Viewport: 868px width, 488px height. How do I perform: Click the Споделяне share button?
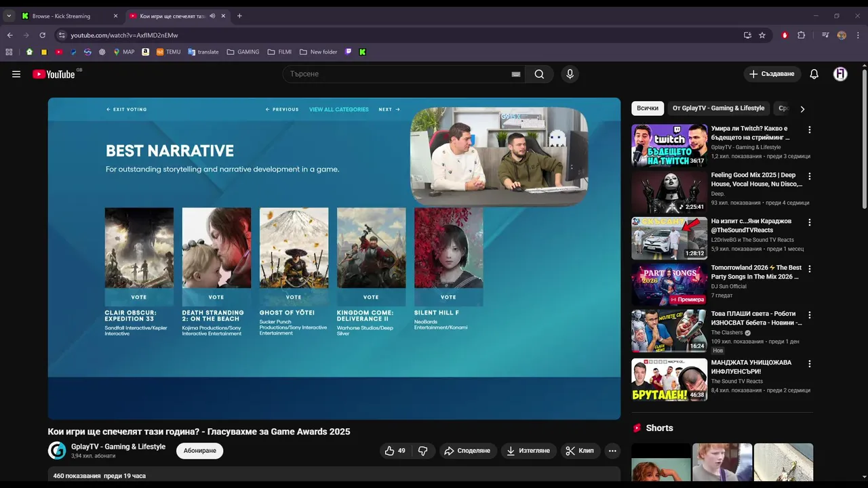pos(467,451)
